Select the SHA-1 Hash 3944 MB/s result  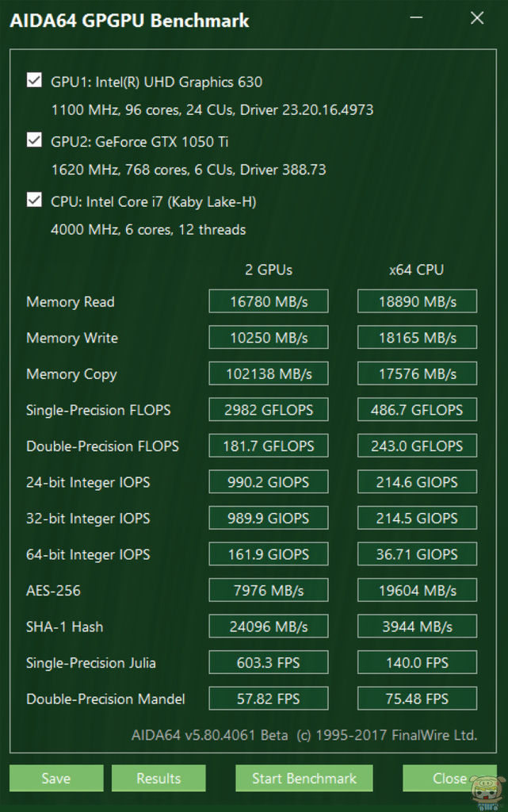[x=417, y=626]
